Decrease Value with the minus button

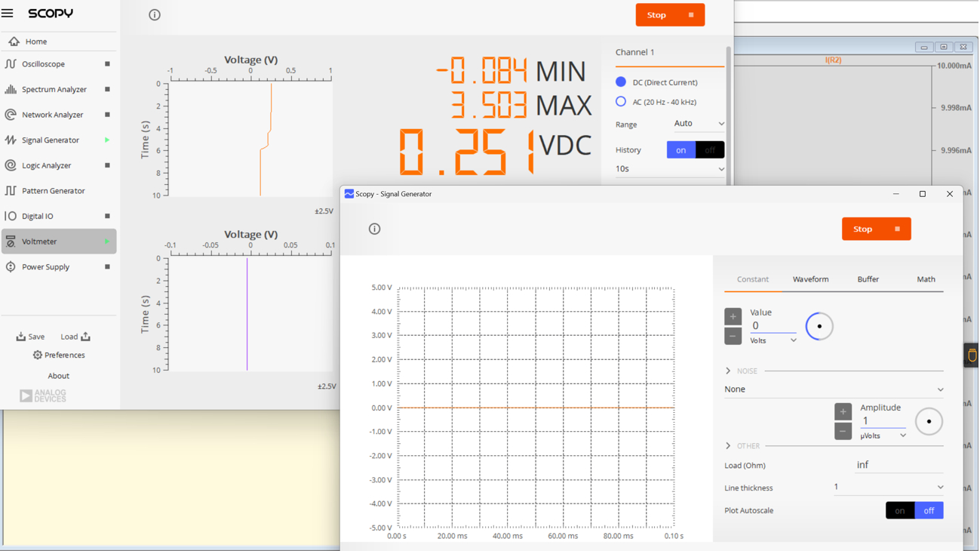(733, 336)
